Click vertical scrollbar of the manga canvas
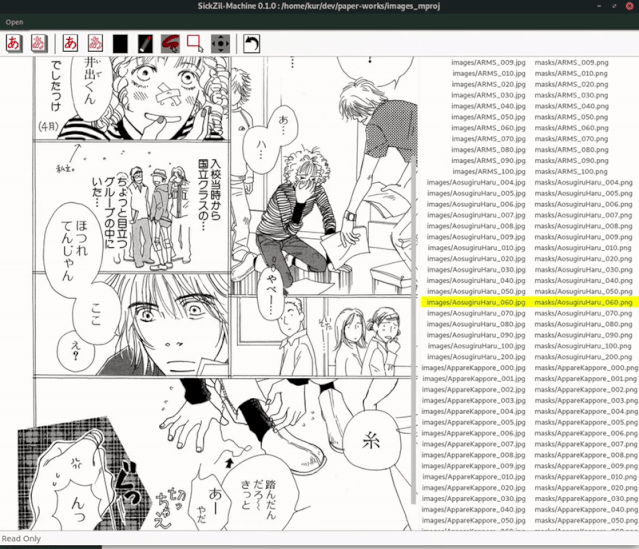Screen dimensions: 639x549 (x=414, y=330)
